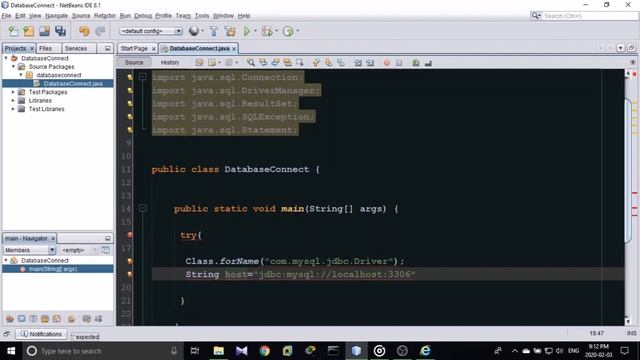
Task: Open the Refactor menu
Action: pos(105,16)
